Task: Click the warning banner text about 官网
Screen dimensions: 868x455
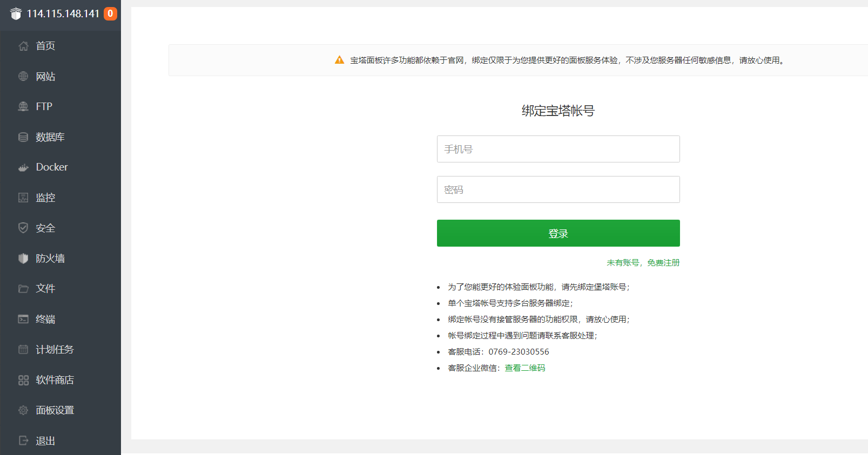Action: [567, 60]
